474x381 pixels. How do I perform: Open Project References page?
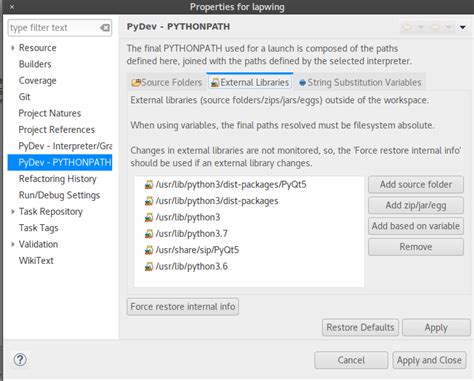coord(57,130)
